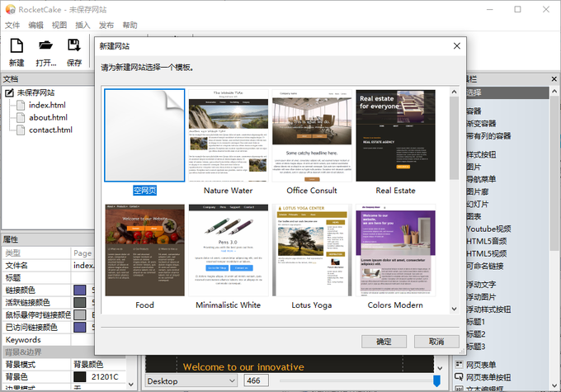Viewport: 561px width, 392px height.
Task: Select index.html in the document tree
Action: (47, 105)
